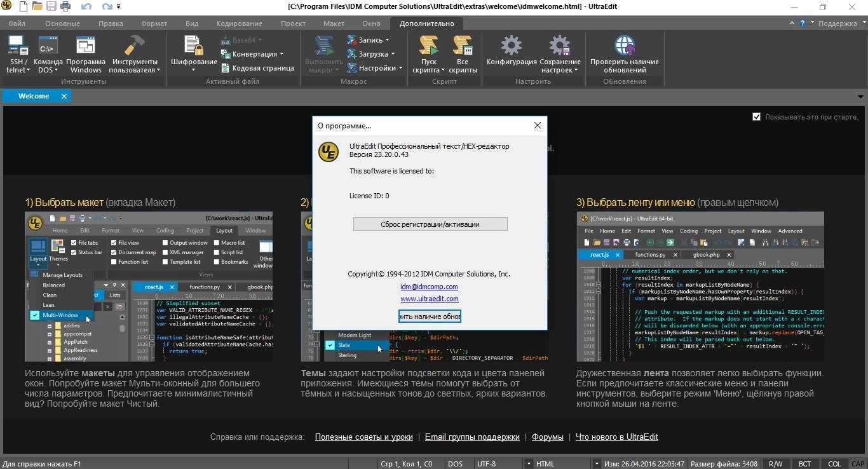Image resolution: width=868 pixels, height=469 pixels.
Task: Click the Save floppy disk icon in title bar
Action: point(51,7)
